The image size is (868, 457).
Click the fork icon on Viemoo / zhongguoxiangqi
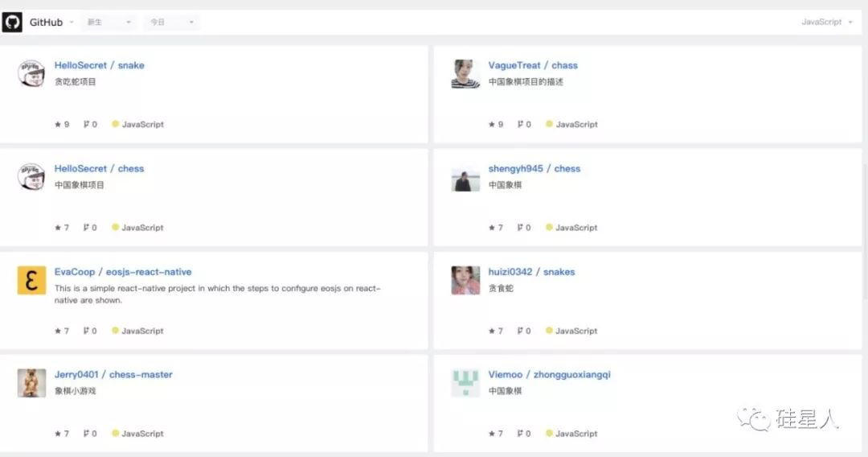coord(520,433)
